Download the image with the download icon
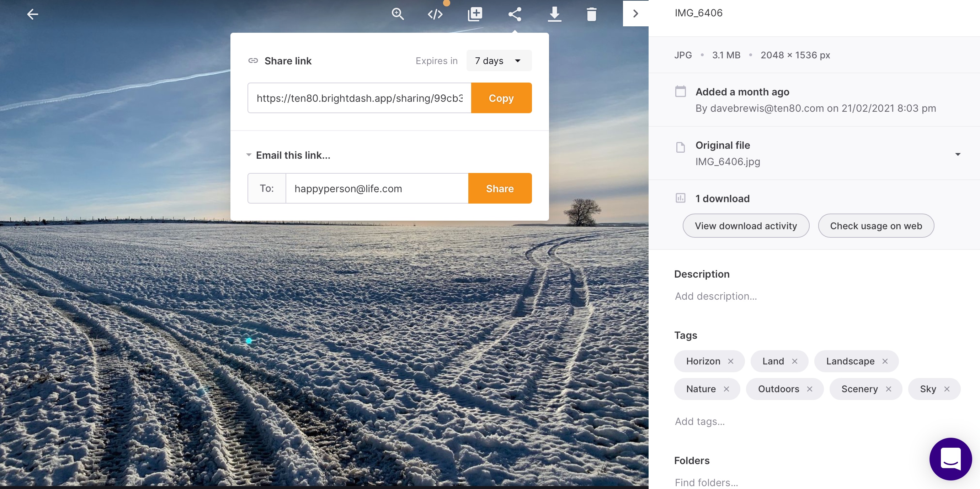980x489 pixels. point(554,14)
